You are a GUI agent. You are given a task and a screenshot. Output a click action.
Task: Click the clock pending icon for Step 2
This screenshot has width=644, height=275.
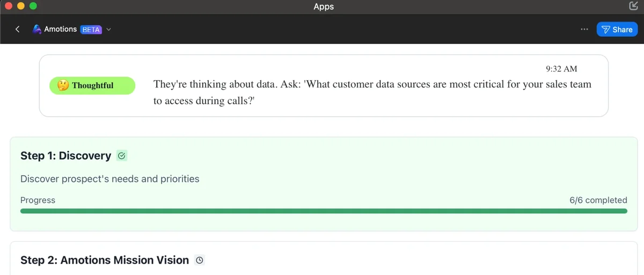coord(200,260)
